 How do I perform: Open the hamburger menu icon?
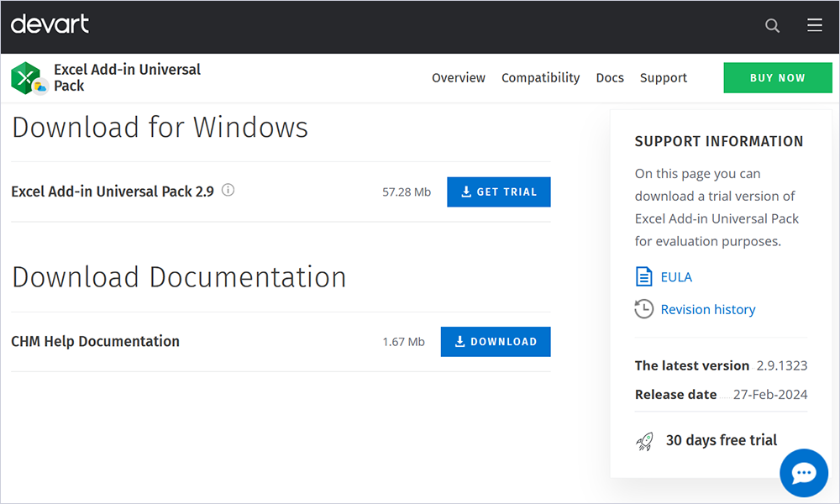814,24
